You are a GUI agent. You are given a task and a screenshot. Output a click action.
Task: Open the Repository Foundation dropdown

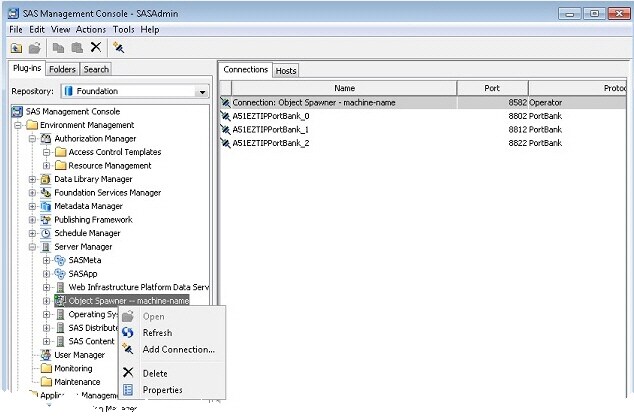[x=202, y=91]
